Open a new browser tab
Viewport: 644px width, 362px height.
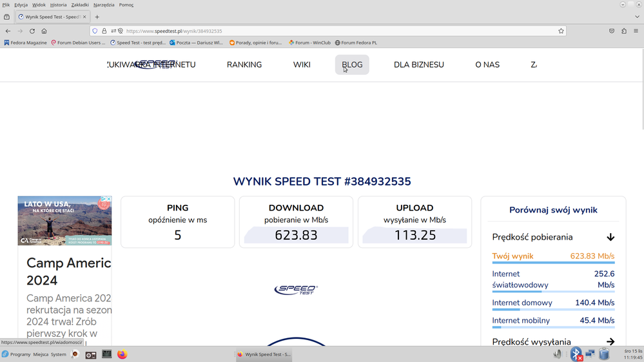tap(97, 17)
